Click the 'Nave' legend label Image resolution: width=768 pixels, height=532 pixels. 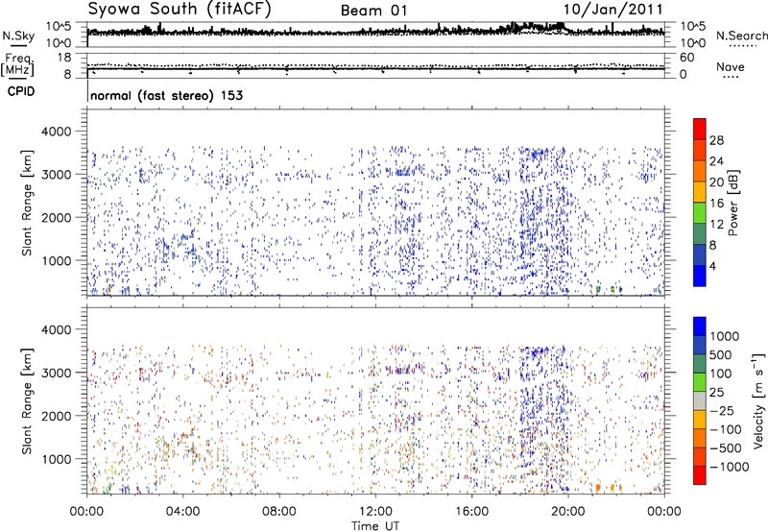point(731,67)
